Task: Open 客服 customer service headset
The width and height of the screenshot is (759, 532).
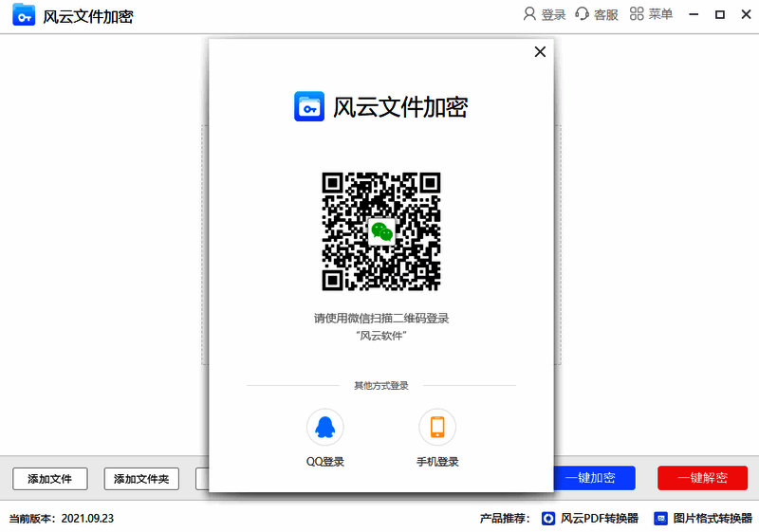Action: [597, 14]
